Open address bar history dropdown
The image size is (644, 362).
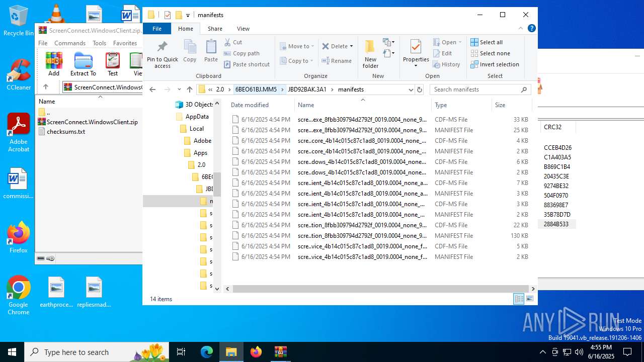(411, 89)
